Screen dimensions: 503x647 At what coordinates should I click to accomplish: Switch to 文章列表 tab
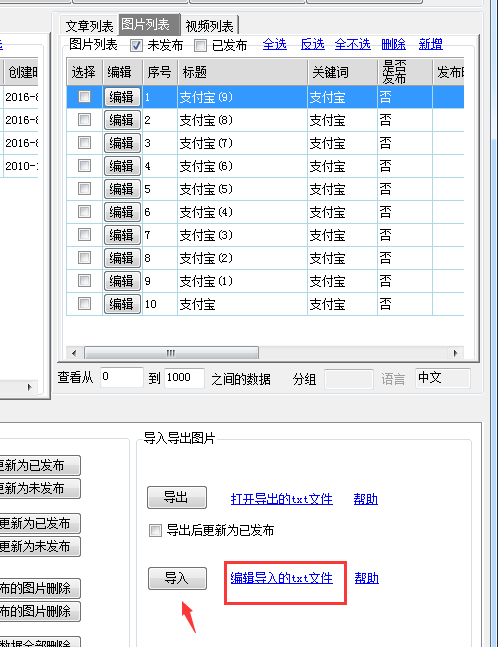89,26
